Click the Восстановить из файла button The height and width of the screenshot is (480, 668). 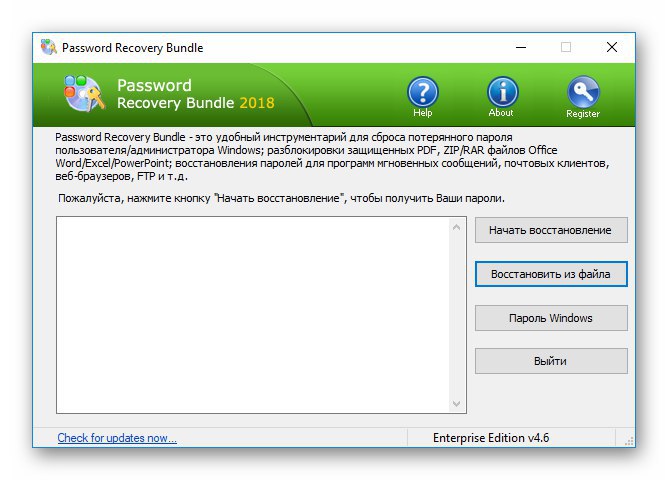551,274
